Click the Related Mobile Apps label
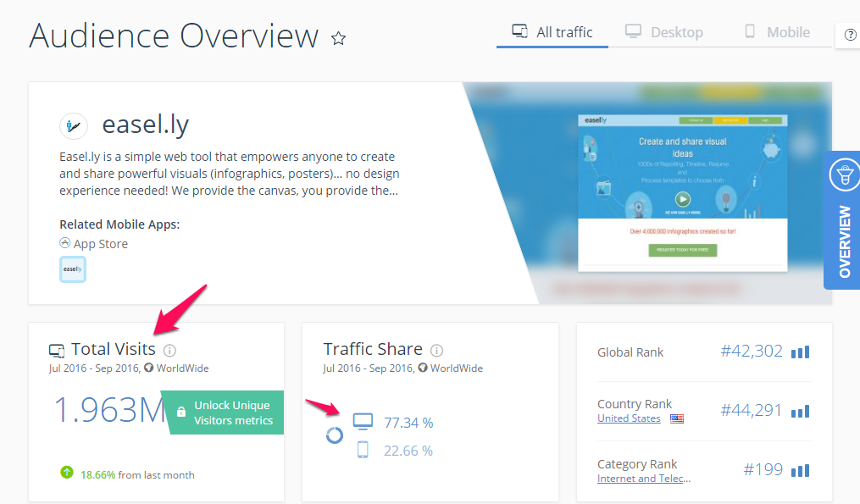The height and width of the screenshot is (504, 860). (x=119, y=224)
